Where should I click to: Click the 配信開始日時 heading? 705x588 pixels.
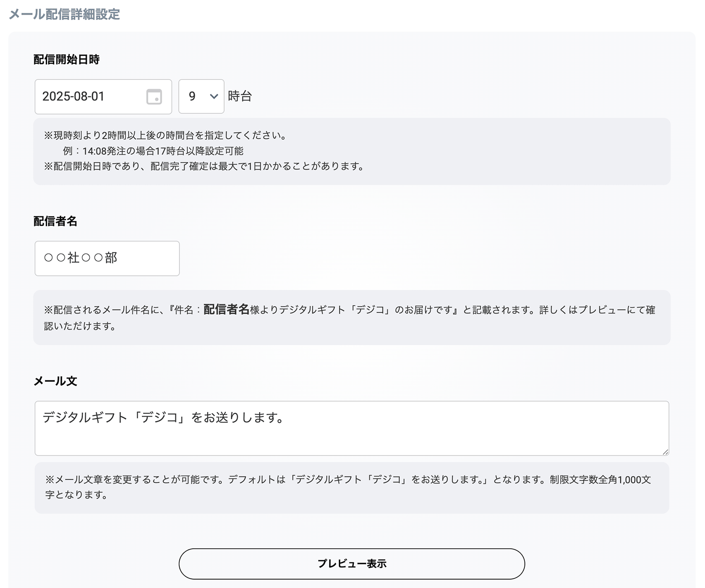[67, 59]
